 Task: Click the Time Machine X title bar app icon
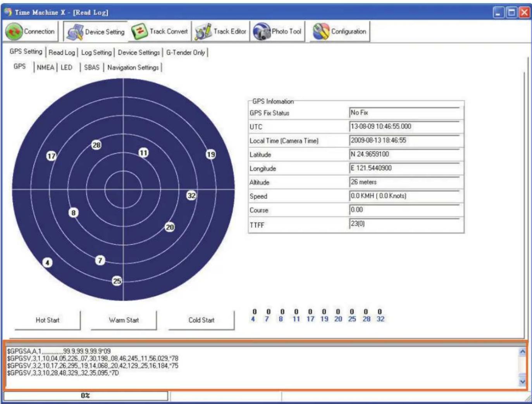8,12
